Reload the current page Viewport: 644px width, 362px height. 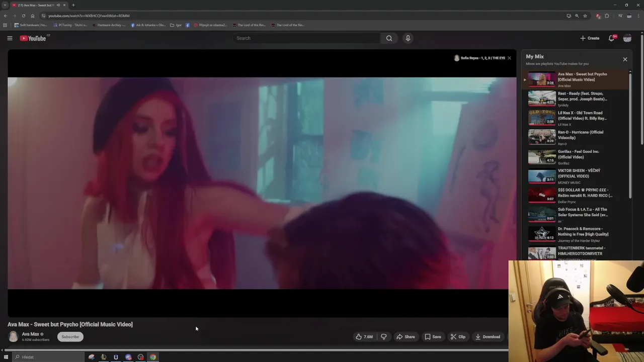click(23, 16)
